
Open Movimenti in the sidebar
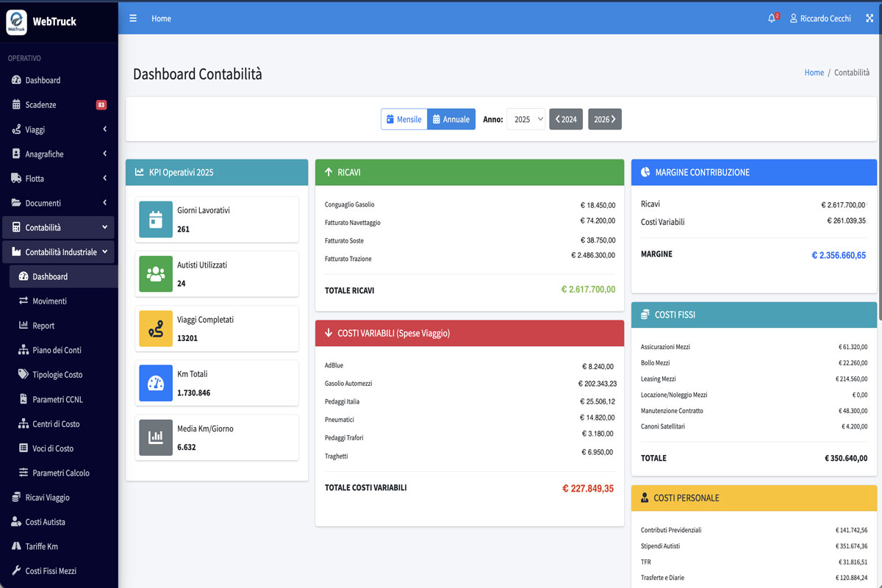[49, 301]
